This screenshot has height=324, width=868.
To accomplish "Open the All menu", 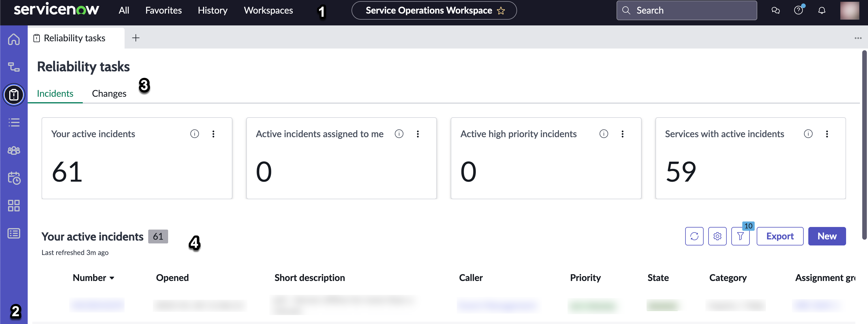I will 124,10.
